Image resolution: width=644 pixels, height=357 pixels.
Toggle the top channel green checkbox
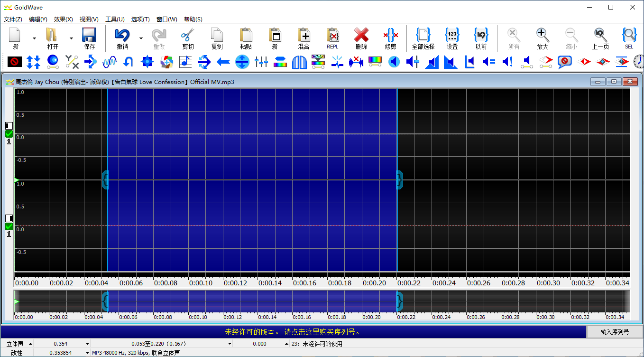click(x=9, y=134)
